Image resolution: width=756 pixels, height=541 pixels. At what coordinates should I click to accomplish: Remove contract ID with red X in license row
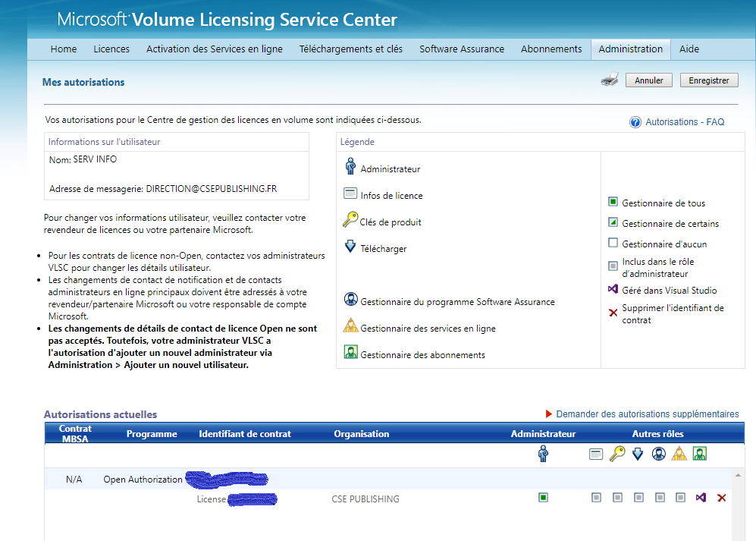tap(722, 498)
